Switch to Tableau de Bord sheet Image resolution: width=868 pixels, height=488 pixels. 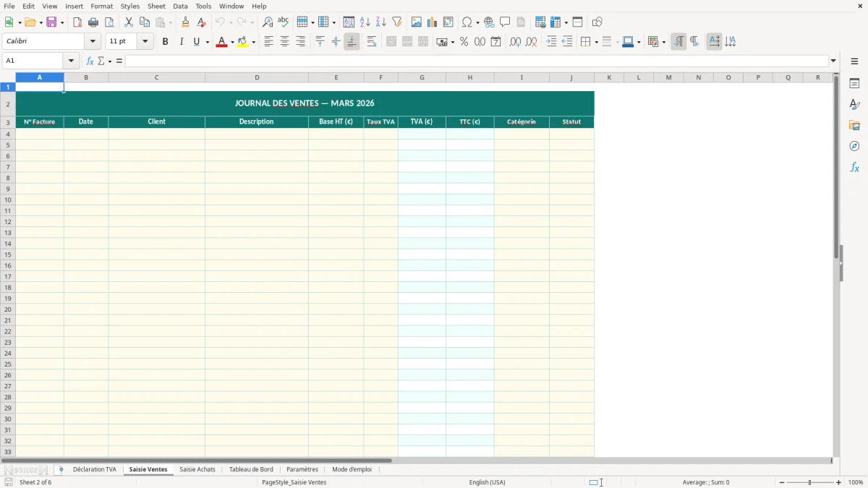[x=251, y=470]
